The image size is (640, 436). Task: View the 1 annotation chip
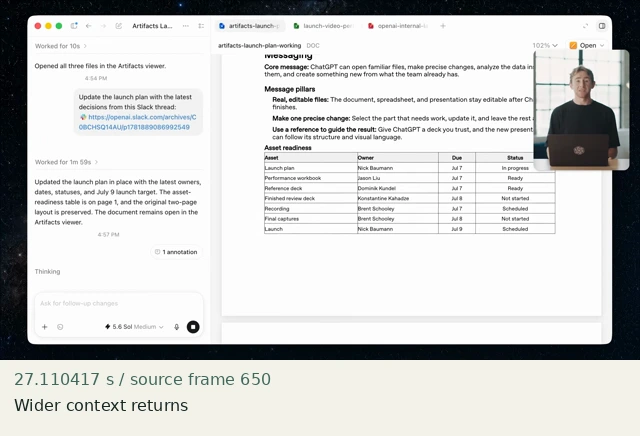[176, 252]
